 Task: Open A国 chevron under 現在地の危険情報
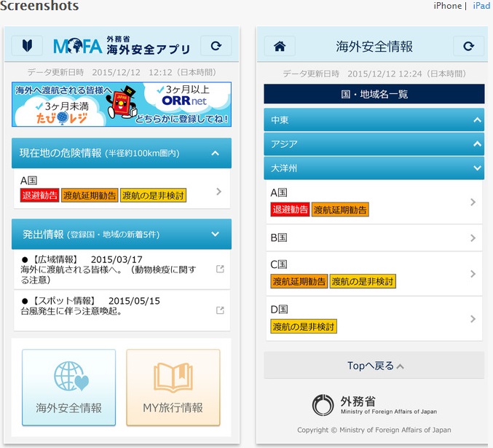(x=219, y=192)
